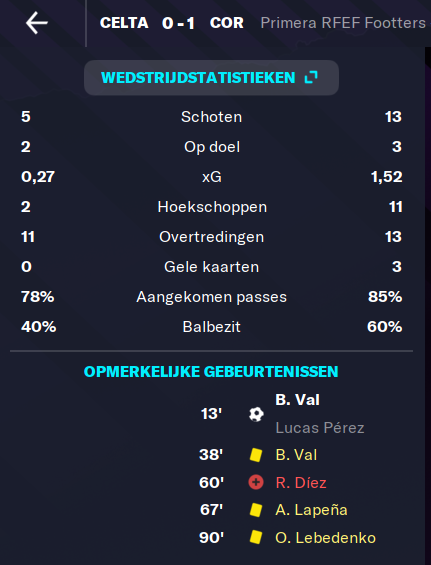Expand the match statistics pop-out icon

pos(311,77)
